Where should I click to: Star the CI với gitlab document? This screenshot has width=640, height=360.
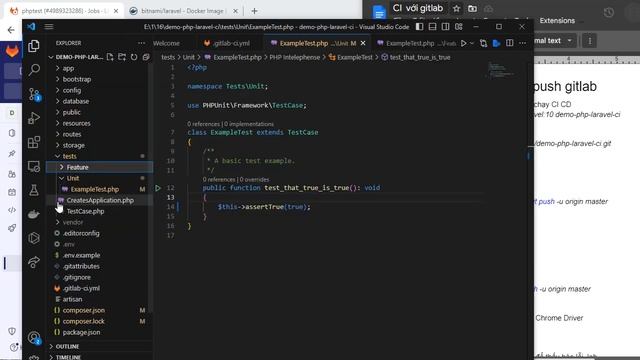point(456,8)
